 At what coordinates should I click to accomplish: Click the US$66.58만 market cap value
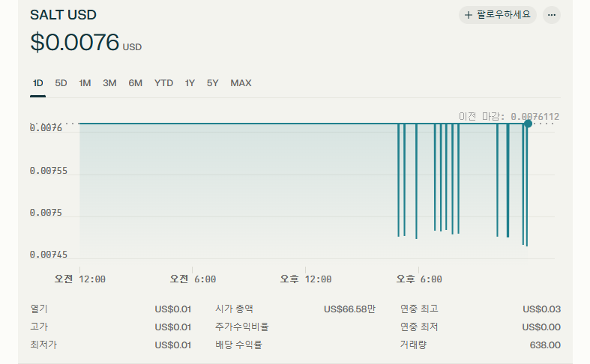click(349, 309)
